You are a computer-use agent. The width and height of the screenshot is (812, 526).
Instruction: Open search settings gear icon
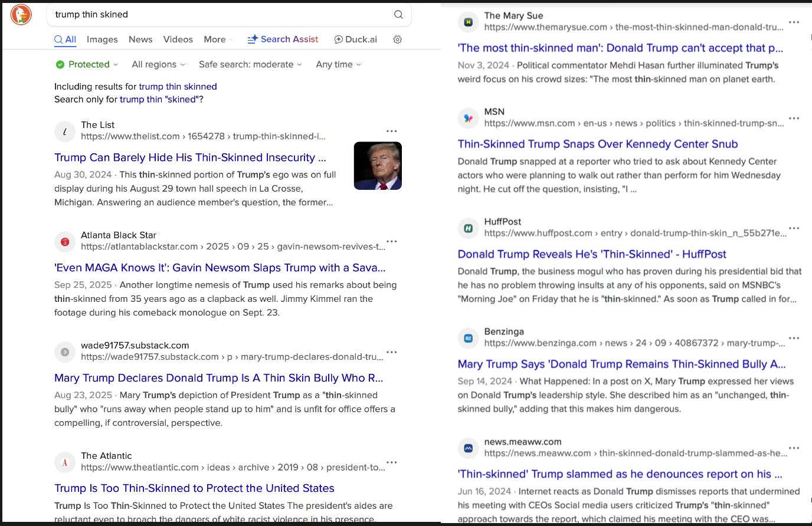[398, 40]
